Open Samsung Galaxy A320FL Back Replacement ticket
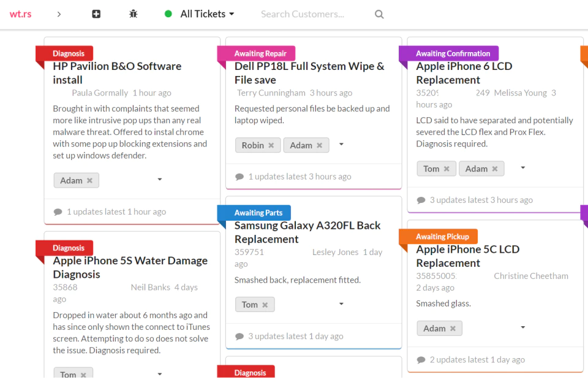The height and width of the screenshot is (382, 588). tap(307, 232)
